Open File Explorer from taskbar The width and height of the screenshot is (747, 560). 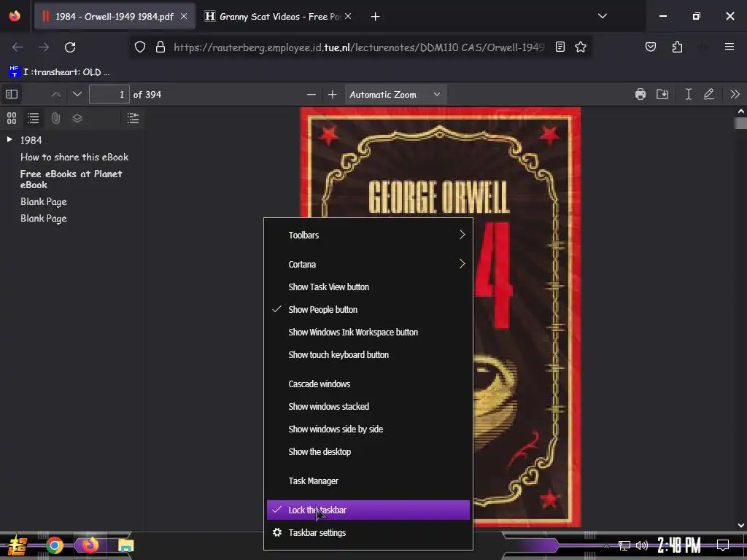coord(125,545)
